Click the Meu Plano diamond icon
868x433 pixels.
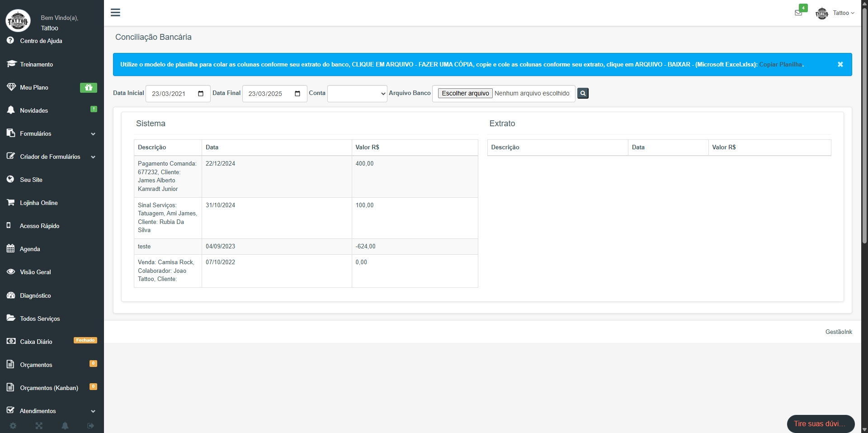click(11, 87)
